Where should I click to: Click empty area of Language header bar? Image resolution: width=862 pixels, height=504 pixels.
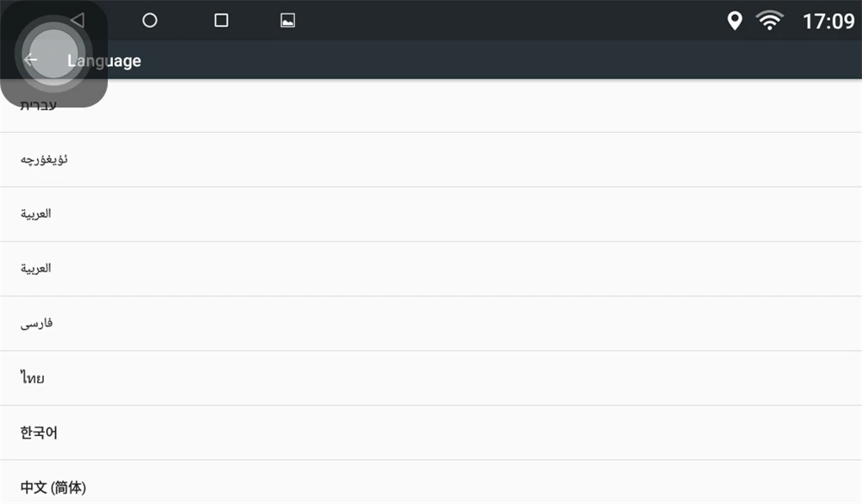495,60
